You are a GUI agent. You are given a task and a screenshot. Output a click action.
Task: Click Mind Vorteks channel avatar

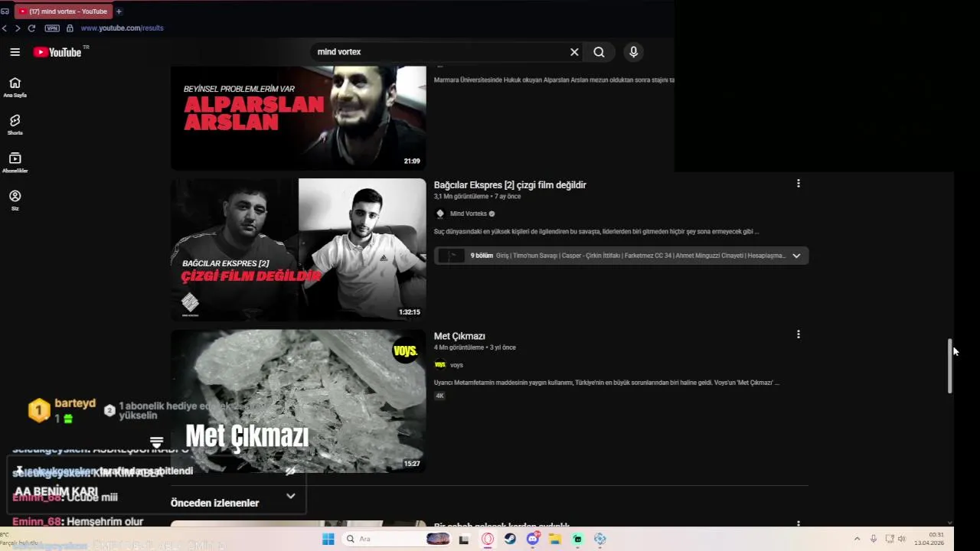[439, 214]
